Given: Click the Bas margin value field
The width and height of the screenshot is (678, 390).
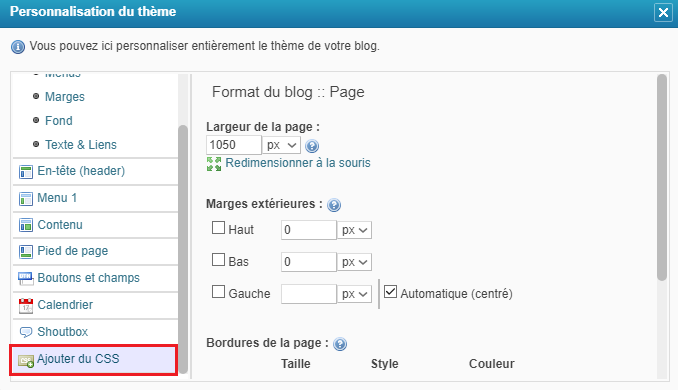Looking at the screenshot, I should [309, 262].
